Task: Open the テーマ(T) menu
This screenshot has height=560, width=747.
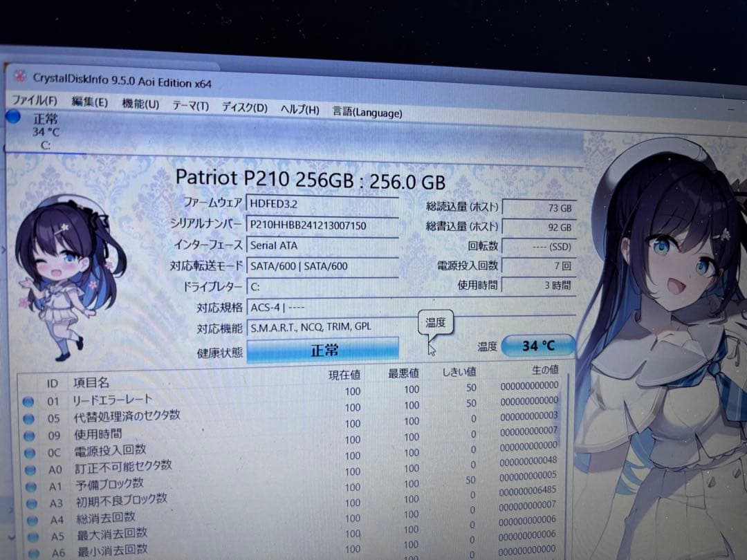Action: click(x=192, y=107)
